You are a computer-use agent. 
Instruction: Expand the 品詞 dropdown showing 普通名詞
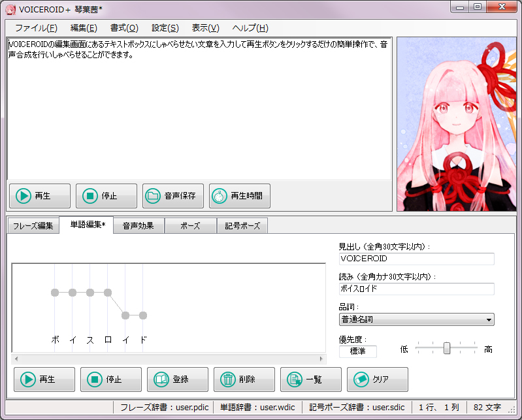pos(416,319)
